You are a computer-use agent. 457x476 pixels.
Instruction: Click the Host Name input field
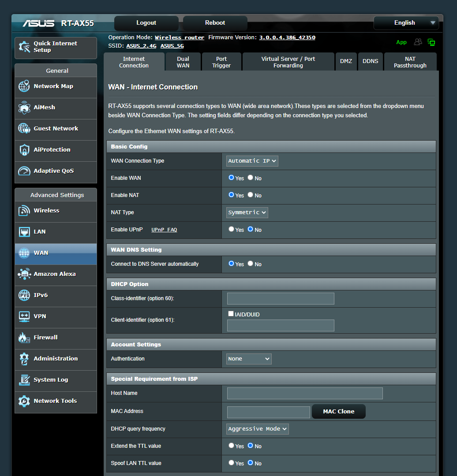coord(305,393)
